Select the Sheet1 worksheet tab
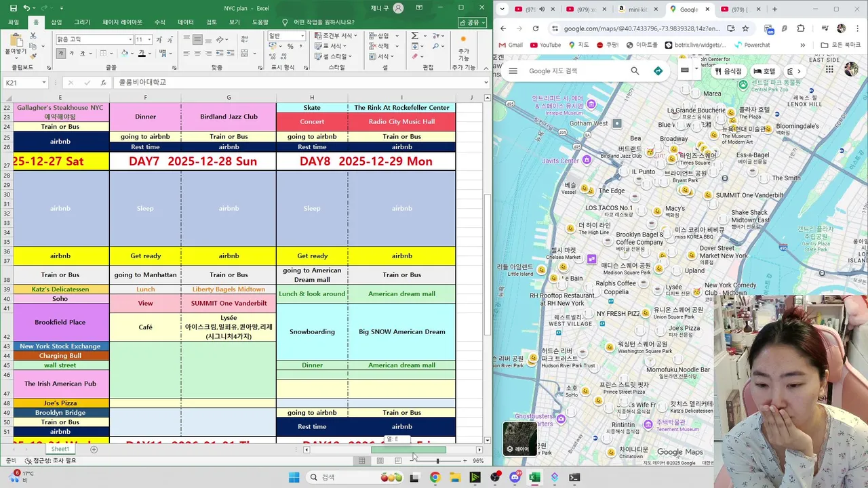The height and width of the screenshot is (488, 868). tap(60, 449)
